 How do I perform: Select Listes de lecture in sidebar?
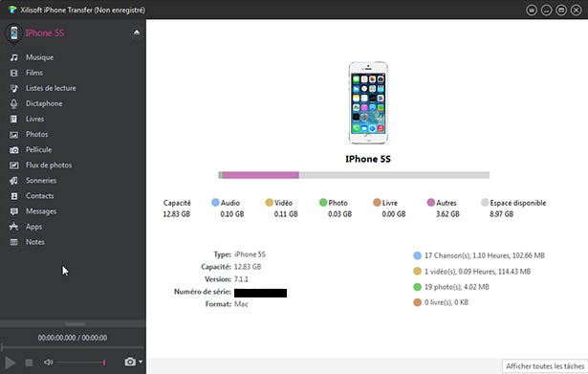(x=51, y=88)
